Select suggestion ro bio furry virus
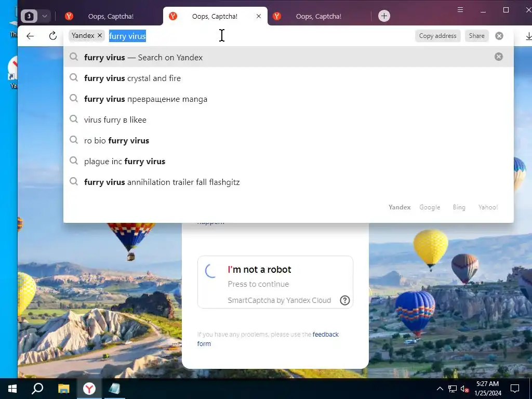Image resolution: width=532 pixels, height=399 pixels. [288, 140]
